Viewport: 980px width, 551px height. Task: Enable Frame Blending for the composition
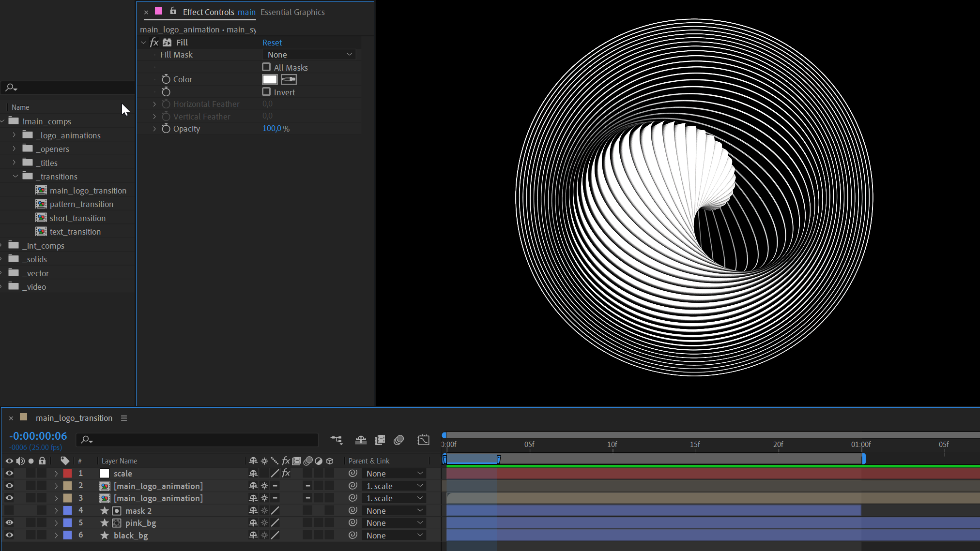click(380, 440)
